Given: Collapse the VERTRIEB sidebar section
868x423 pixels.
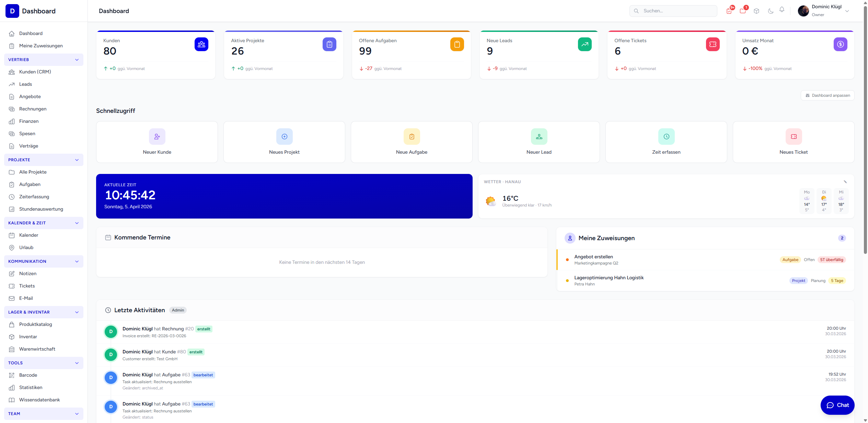Looking at the screenshot, I should 76,59.
